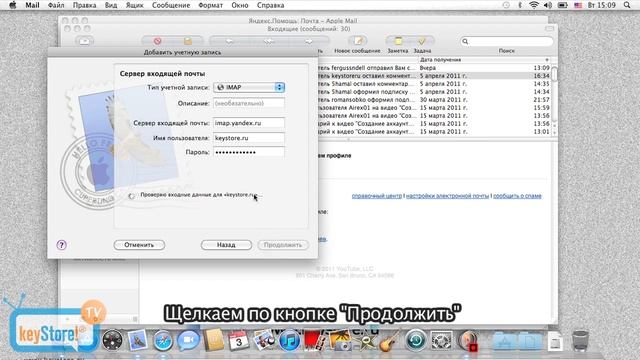The image size is (640, 360).
Task: Select the romansobko message from 30 марта
Action: point(434,100)
